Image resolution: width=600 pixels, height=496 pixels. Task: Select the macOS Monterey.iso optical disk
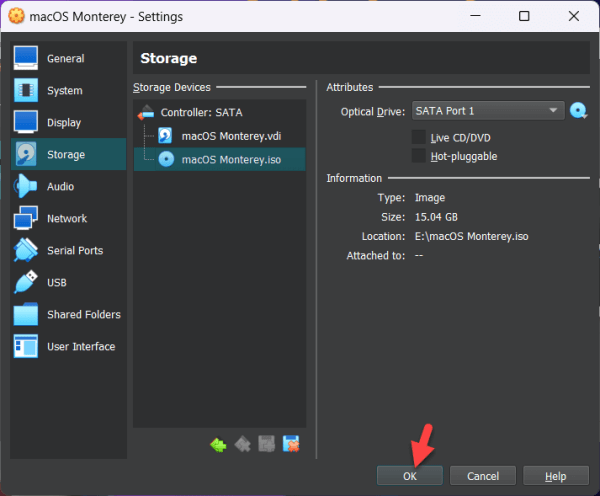[220, 160]
